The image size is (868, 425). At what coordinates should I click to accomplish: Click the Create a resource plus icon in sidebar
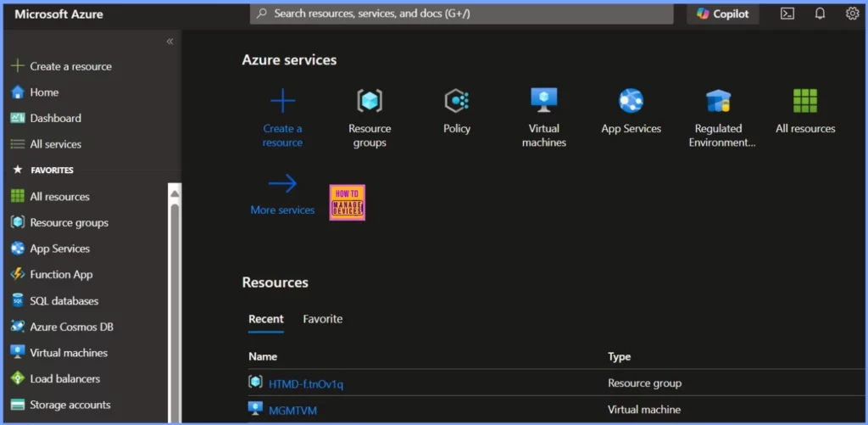(18, 66)
